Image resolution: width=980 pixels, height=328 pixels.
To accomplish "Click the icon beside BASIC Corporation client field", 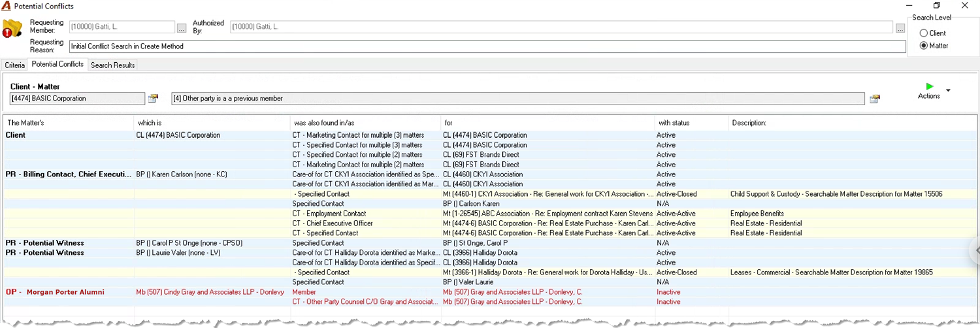I will point(153,99).
